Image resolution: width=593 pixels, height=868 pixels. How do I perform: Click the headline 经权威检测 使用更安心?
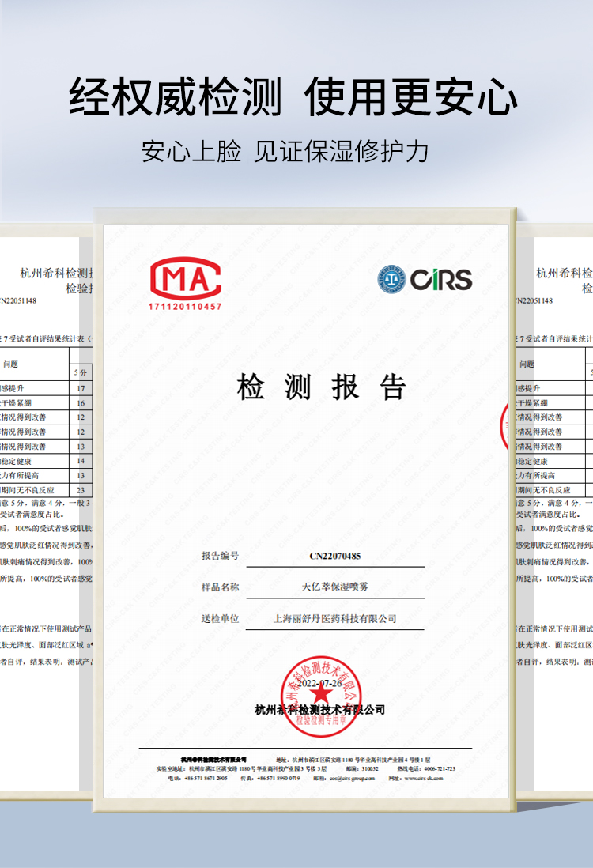[x=293, y=97]
